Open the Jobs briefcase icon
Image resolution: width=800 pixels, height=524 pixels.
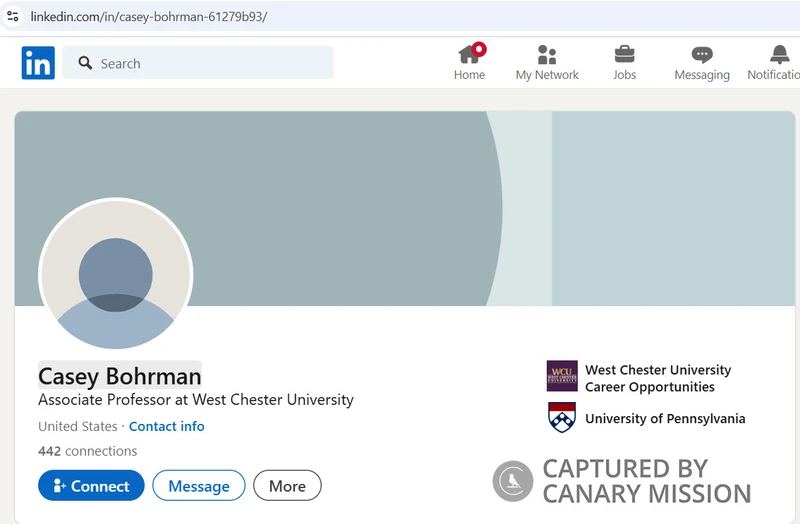click(x=624, y=54)
